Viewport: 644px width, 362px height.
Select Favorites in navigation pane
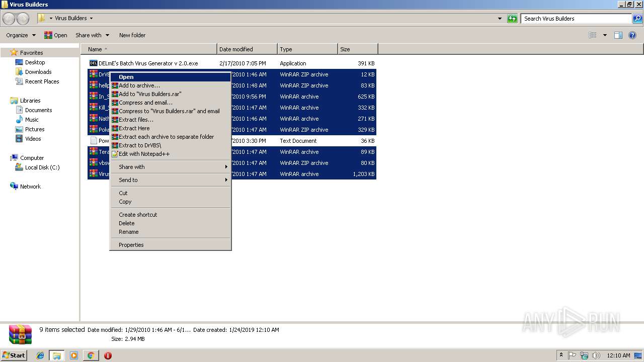pyautogui.click(x=31, y=53)
